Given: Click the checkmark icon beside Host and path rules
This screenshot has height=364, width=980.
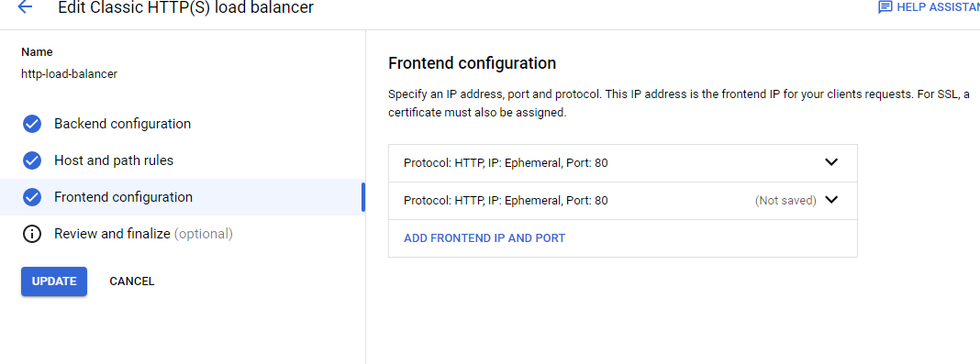Looking at the screenshot, I should [x=32, y=160].
